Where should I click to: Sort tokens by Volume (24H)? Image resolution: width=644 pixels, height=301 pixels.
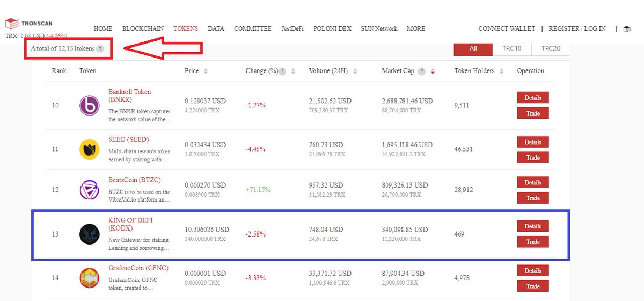[355, 71]
